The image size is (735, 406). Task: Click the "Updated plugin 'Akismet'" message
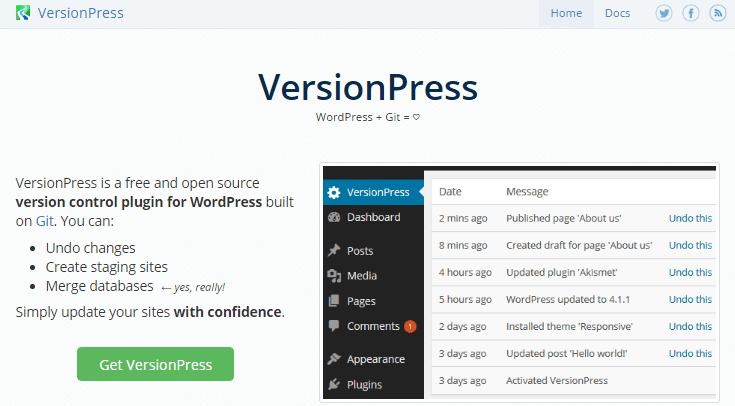(x=562, y=272)
